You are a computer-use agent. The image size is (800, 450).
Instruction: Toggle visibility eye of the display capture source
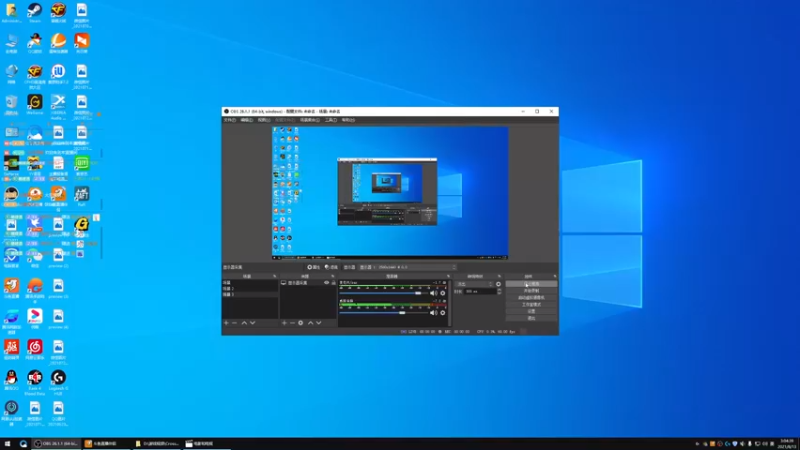327,283
